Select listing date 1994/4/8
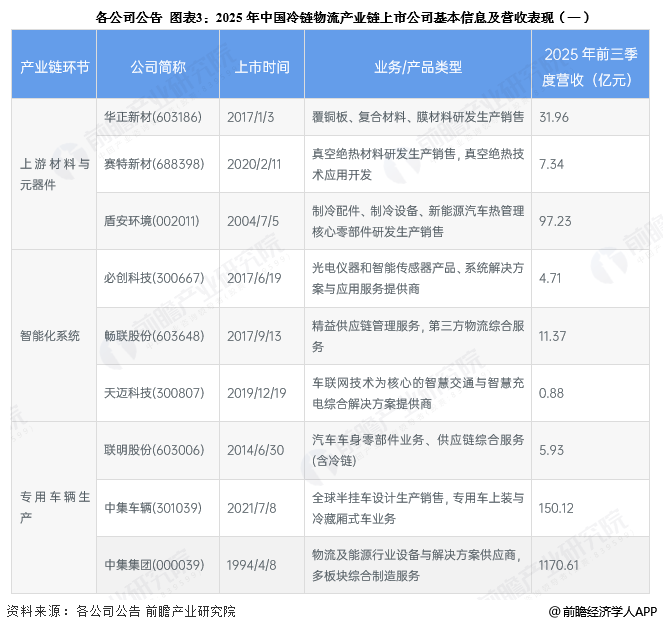The width and height of the screenshot is (663, 623). pos(252,565)
